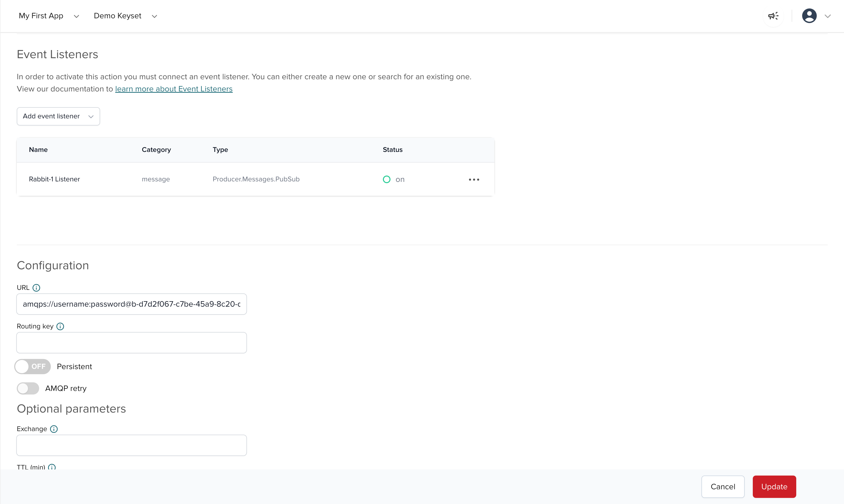Click the TTL (min) info icon
This screenshot has width=844, height=504.
click(x=52, y=468)
